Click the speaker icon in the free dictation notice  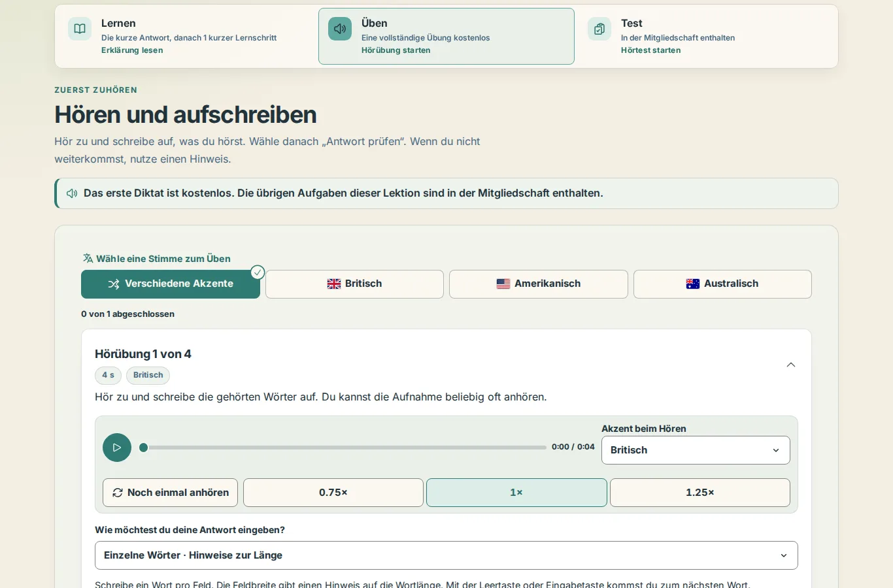[72, 193]
